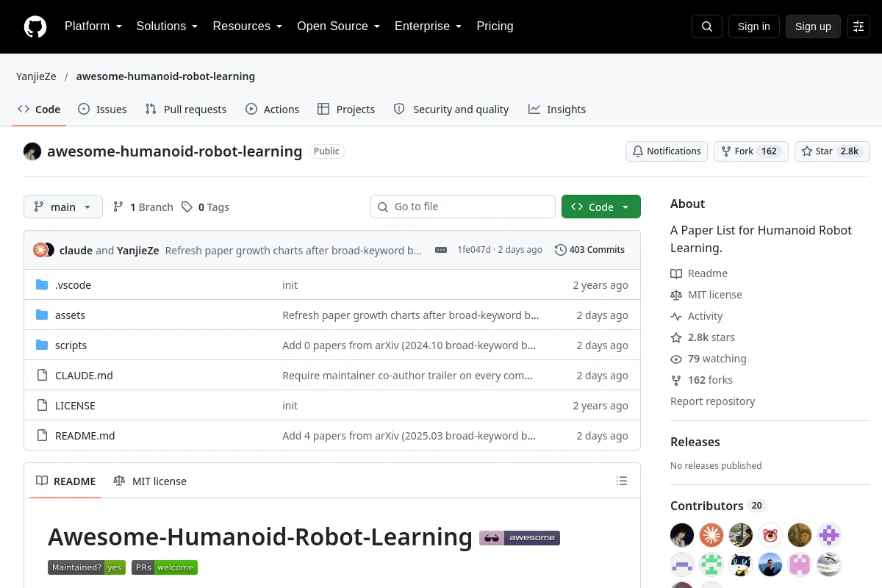Click the Fork 162 button
The width and height of the screenshot is (882, 588).
[x=751, y=151]
